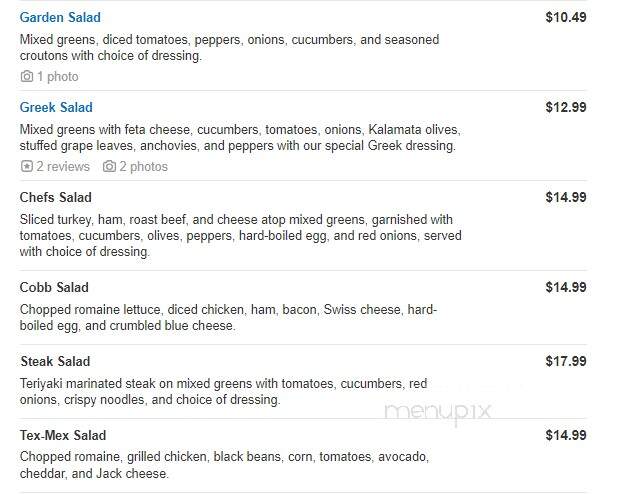The image size is (617, 494).
Task: View the '1 photo' of Garden Salad
Action: [x=57, y=76]
